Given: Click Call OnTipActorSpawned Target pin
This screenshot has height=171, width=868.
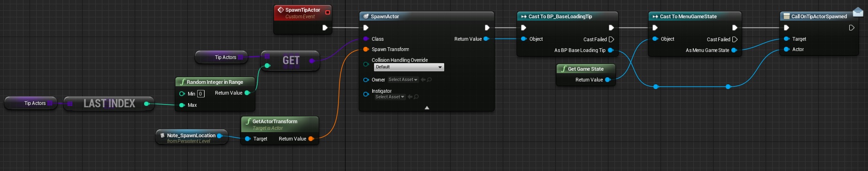Looking at the screenshot, I should pyautogui.click(x=786, y=39).
